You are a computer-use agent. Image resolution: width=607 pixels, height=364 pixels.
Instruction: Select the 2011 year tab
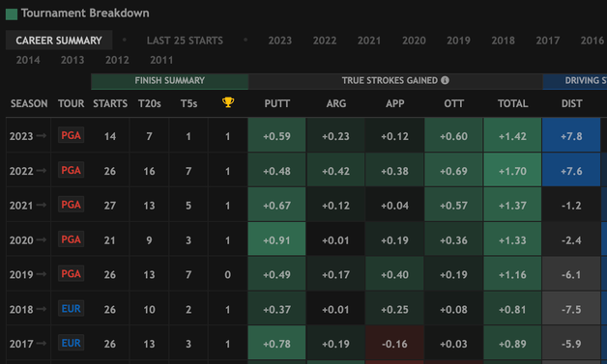[x=161, y=60]
